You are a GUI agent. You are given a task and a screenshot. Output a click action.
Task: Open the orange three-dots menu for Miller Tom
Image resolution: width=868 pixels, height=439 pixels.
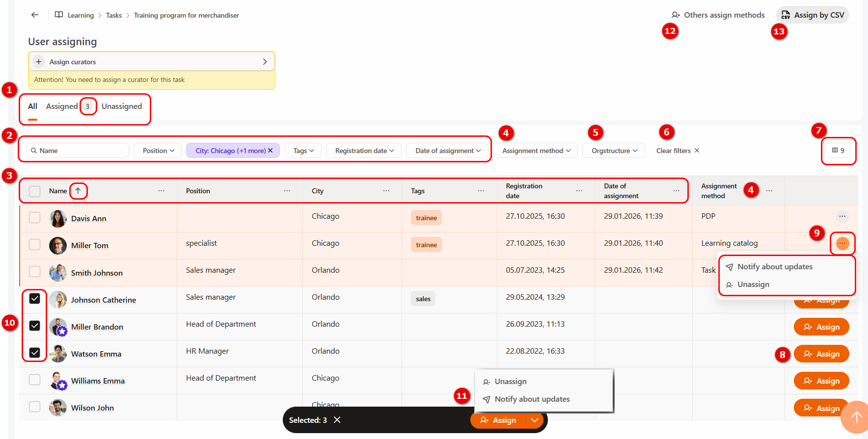coord(842,243)
